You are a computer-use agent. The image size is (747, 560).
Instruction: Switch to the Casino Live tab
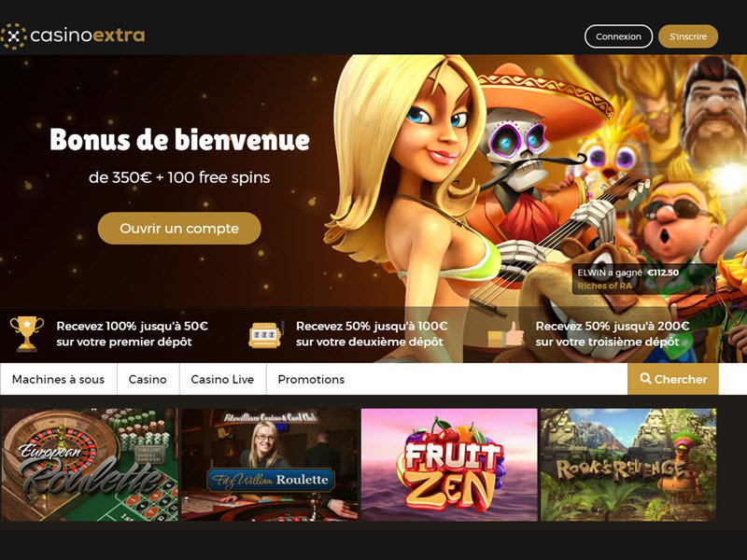(222, 379)
